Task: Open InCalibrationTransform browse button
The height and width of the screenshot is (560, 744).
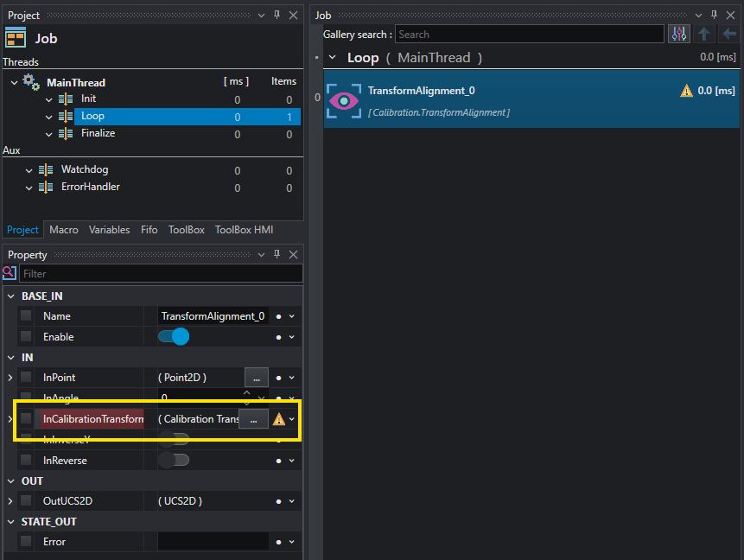Action: [253, 419]
